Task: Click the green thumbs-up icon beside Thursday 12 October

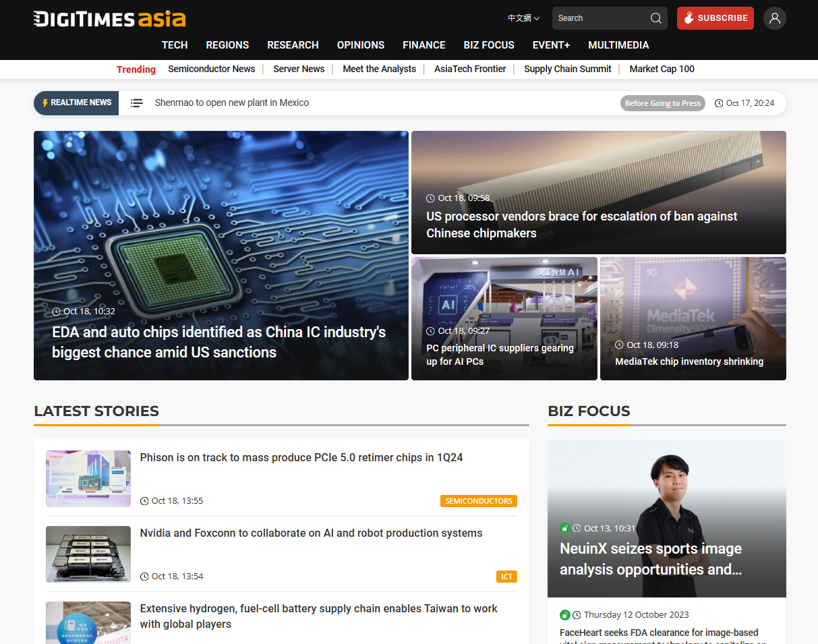Action: (x=565, y=615)
